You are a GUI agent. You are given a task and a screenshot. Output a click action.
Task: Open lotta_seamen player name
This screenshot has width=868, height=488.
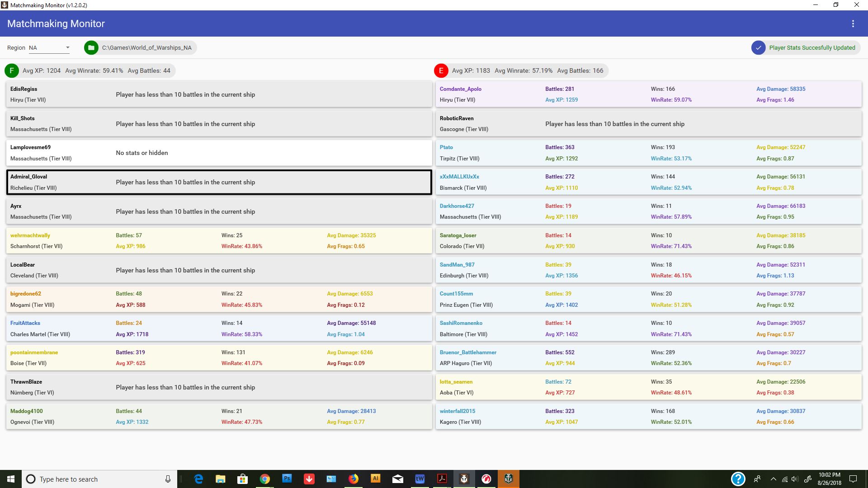[456, 382]
